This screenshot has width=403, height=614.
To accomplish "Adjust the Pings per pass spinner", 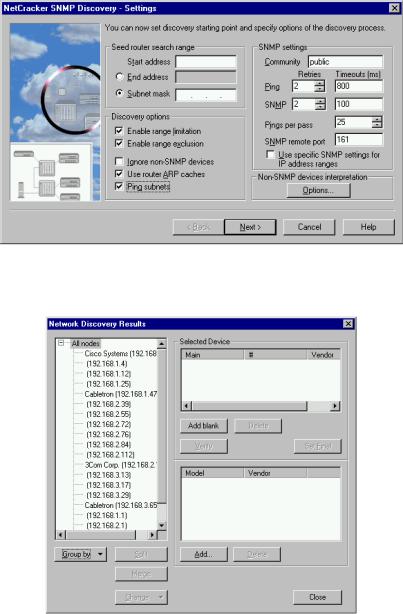I will (x=377, y=122).
